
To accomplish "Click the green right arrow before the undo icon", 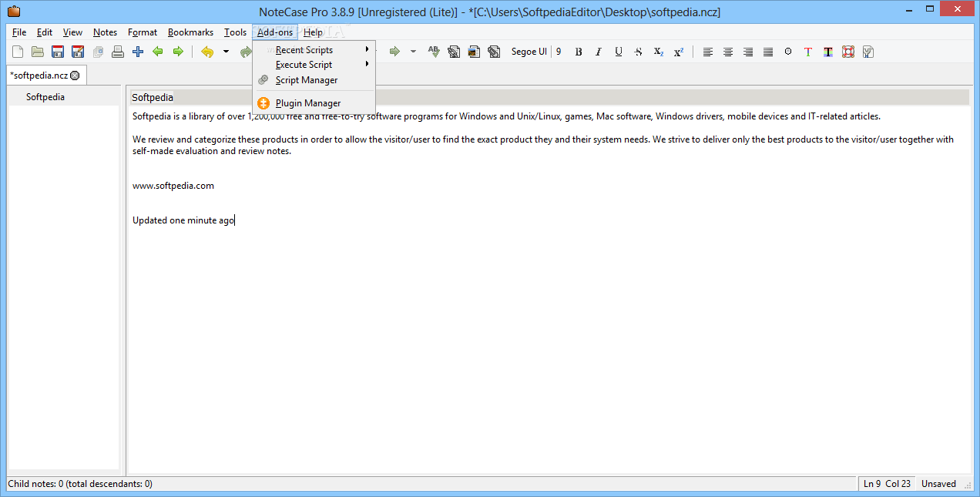I will pyautogui.click(x=178, y=52).
